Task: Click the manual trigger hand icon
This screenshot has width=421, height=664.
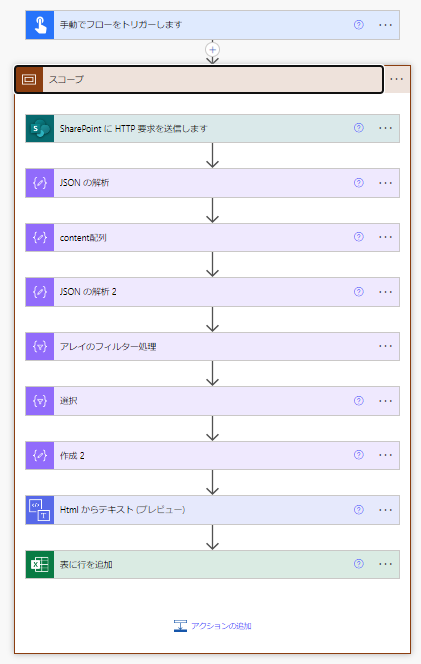Action: (40, 25)
